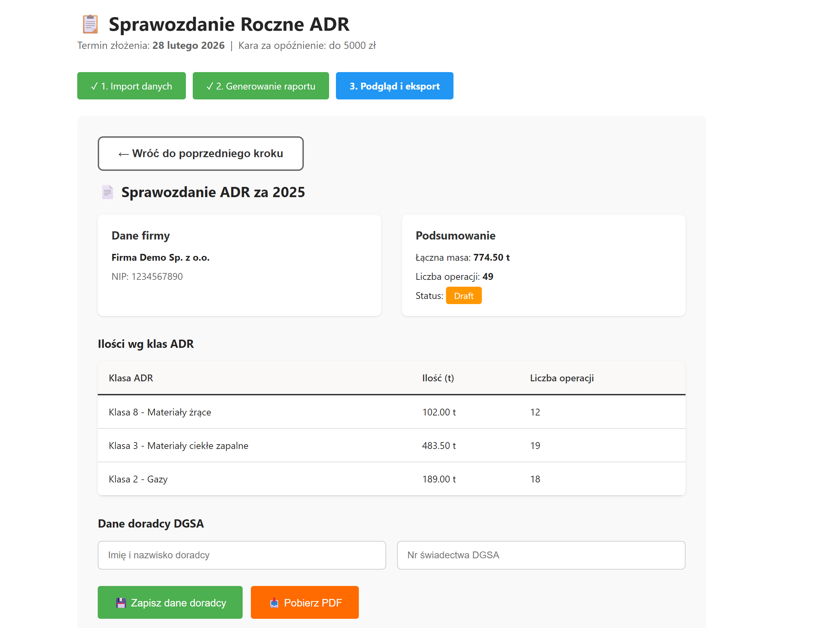The height and width of the screenshot is (628, 840).
Task: Click the checkmark in step "2. Generowanie raportu"
Action: coord(209,86)
